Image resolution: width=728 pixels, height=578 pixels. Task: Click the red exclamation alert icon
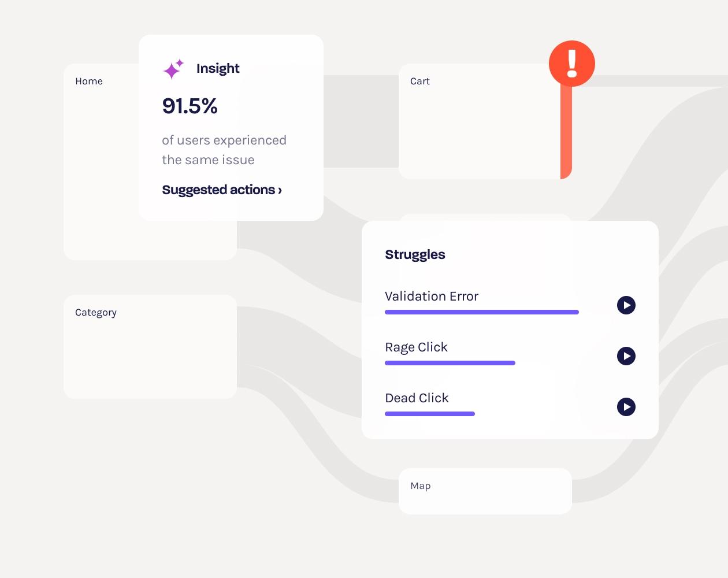pyautogui.click(x=571, y=64)
